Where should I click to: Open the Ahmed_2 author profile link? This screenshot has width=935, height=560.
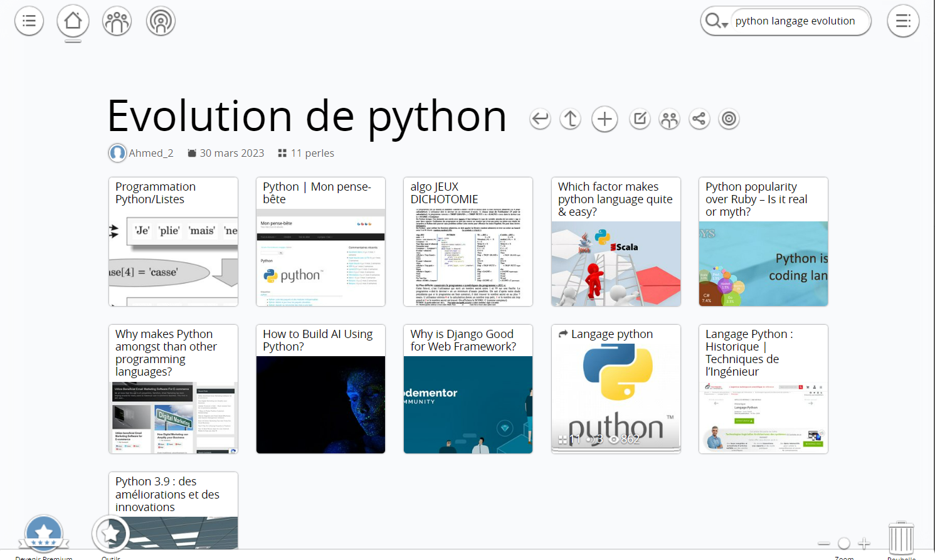(x=151, y=153)
